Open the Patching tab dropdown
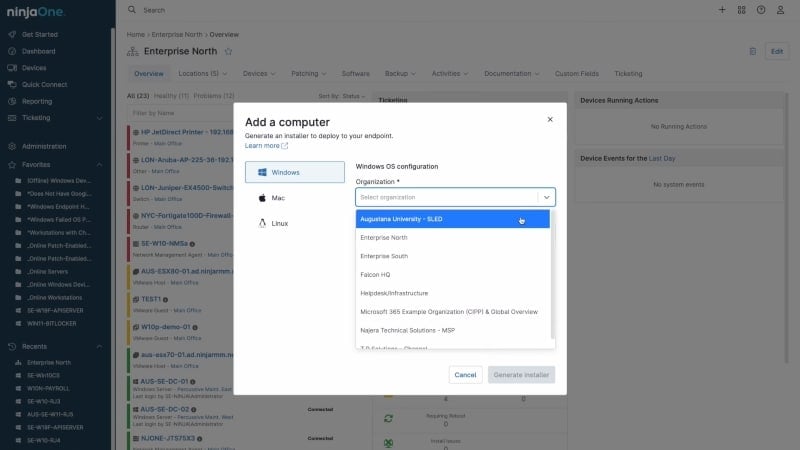 (x=308, y=74)
